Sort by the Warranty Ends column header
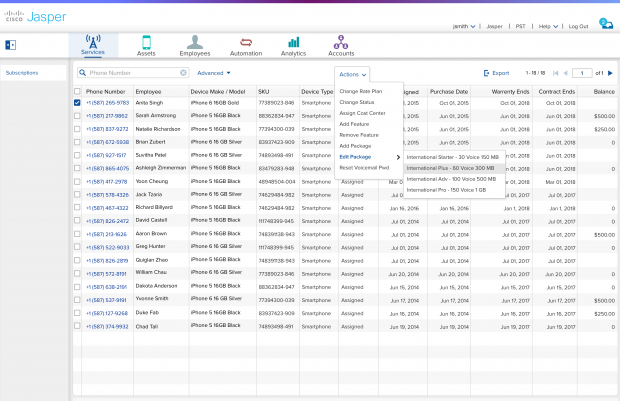 tap(510, 91)
